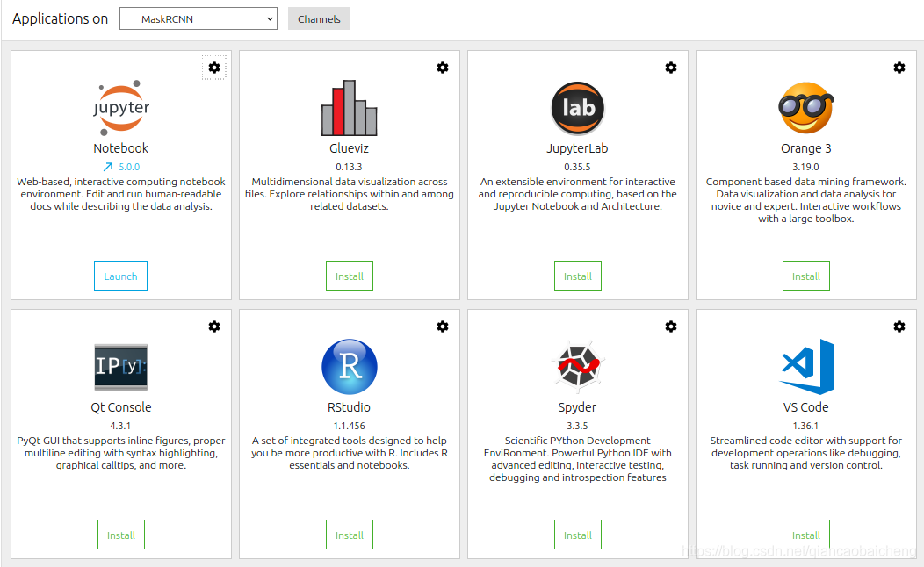Install Qt Console
This screenshot has height=567, width=924.
[x=121, y=535]
